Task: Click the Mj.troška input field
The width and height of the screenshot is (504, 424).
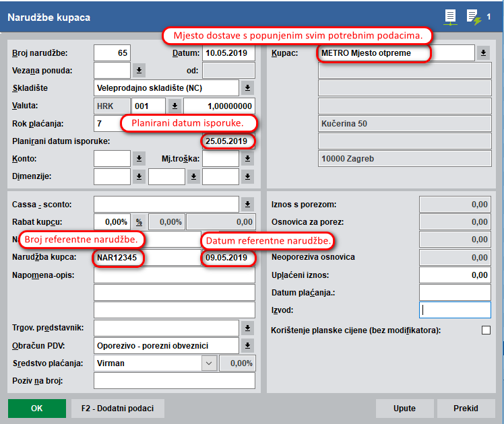Action: [220, 159]
